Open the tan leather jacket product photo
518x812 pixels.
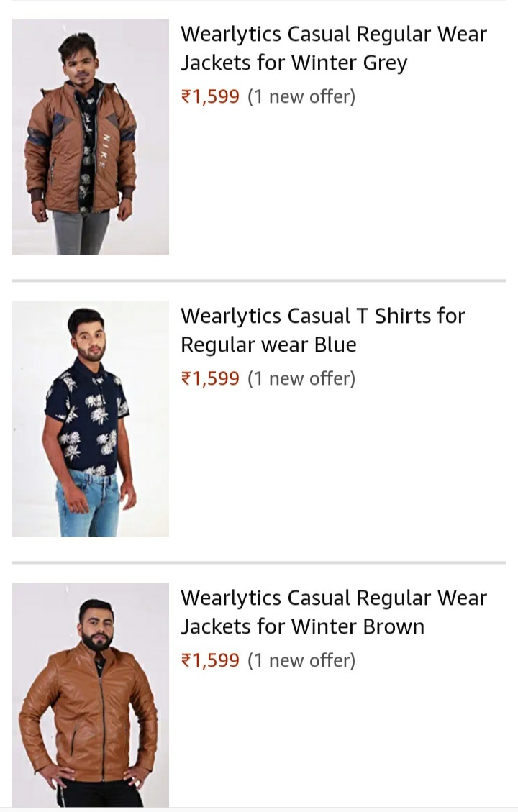tap(90, 695)
